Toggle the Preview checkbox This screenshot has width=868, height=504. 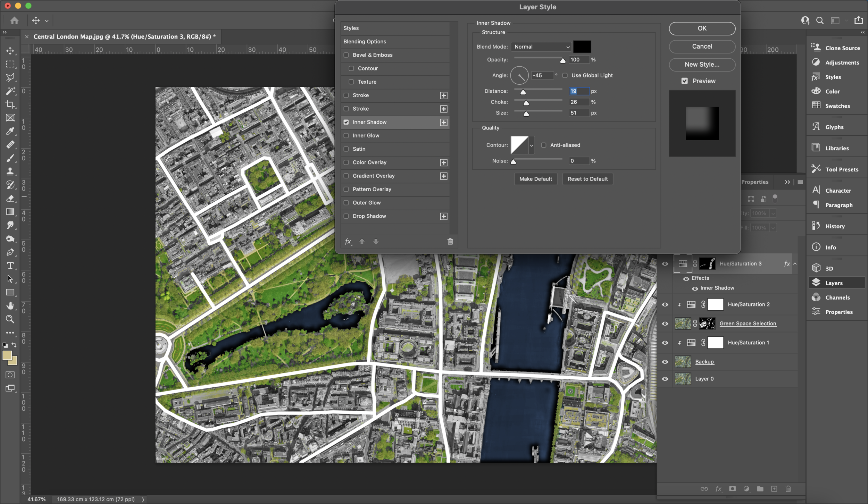coord(684,81)
